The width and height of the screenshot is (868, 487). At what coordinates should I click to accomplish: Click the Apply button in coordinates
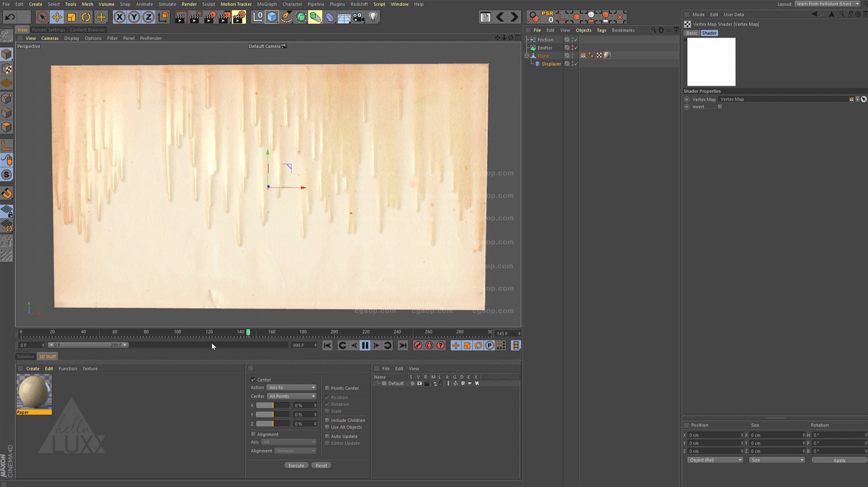pyautogui.click(x=839, y=460)
